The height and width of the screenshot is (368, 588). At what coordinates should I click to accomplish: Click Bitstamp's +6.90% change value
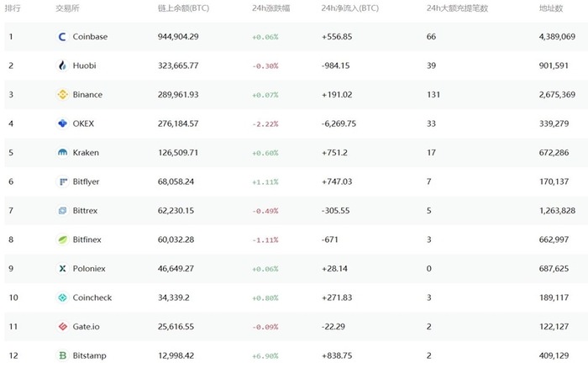(265, 355)
